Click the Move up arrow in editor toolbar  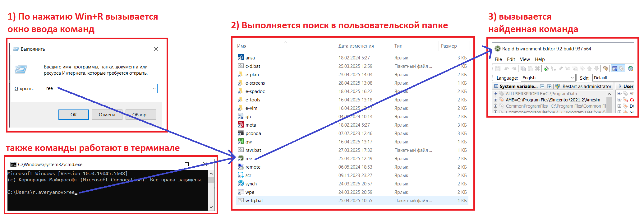point(589,68)
